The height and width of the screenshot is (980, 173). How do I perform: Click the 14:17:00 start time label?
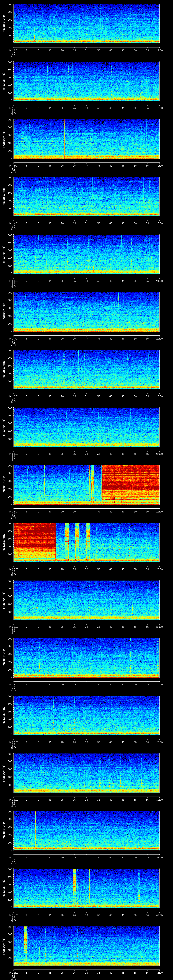tap(13, 108)
